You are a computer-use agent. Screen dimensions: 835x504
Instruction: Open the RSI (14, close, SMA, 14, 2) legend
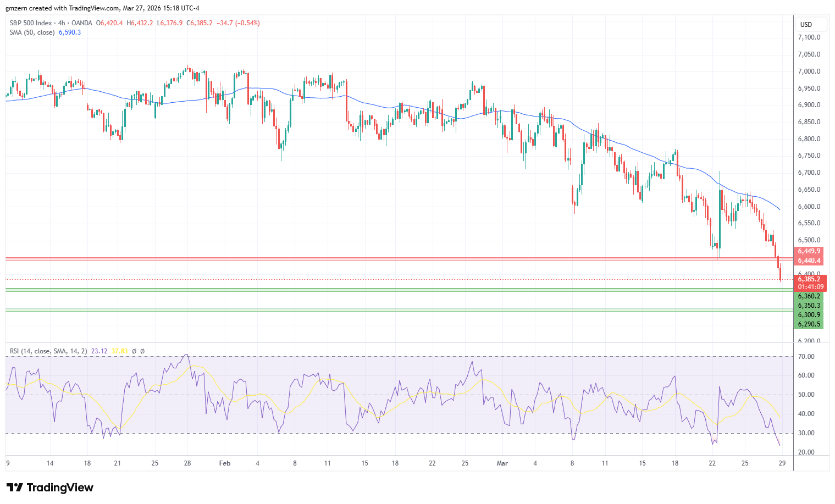pos(48,351)
